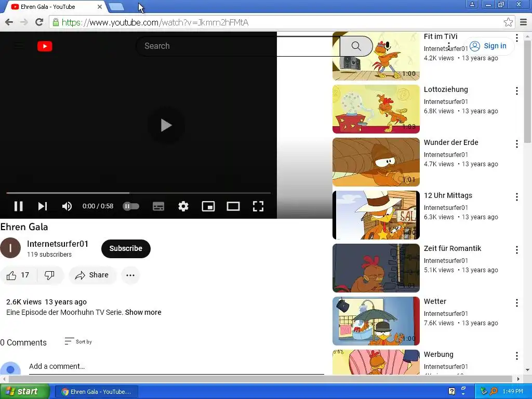The width and height of the screenshot is (532, 399).
Task: Click the Ehren Gala taskbar button
Action: [x=96, y=392]
